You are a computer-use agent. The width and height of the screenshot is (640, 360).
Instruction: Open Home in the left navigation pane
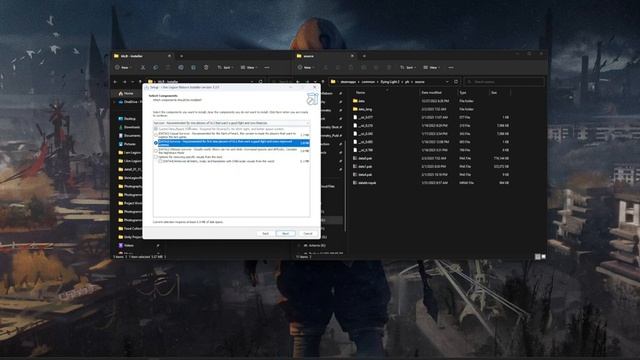(x=126, y=93)
